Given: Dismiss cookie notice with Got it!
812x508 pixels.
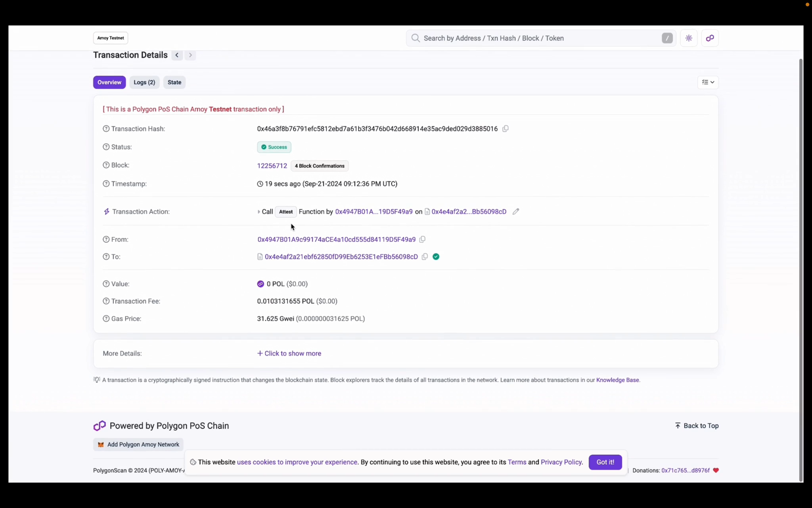Looking at the screenshot, I should (x=605, y=462).
